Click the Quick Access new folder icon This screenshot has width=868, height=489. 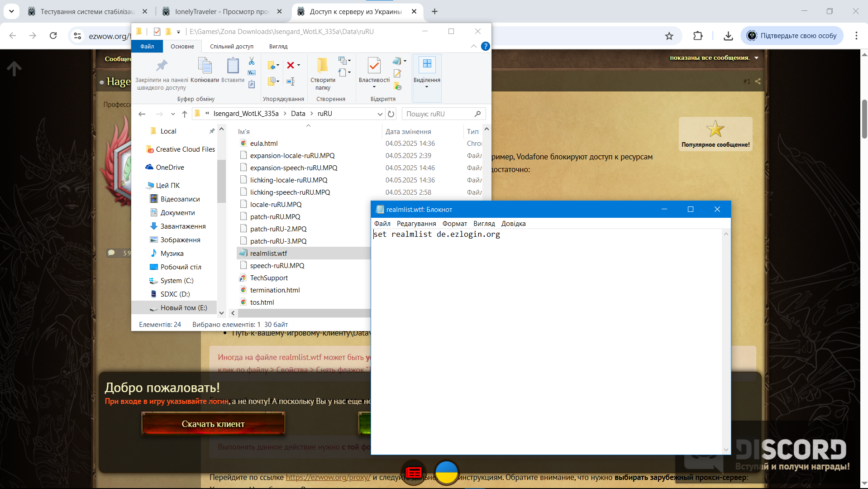tap(168, 31)
